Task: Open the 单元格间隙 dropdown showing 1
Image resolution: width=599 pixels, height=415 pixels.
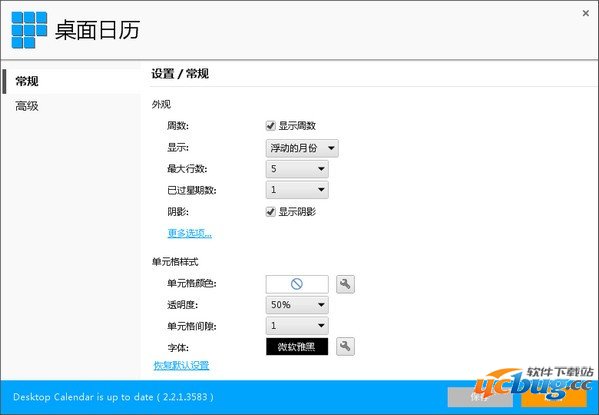Action: point(297,326)
